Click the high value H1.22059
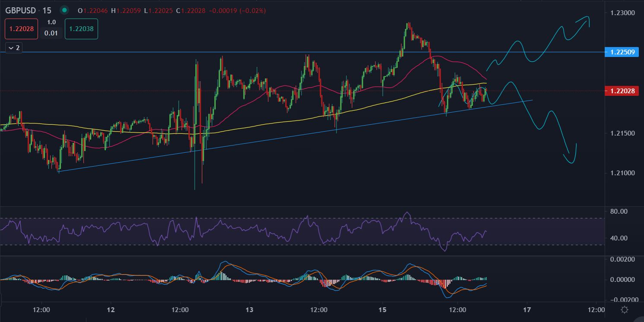This screenshot has width=644, height=322. (x=126, y=10)
